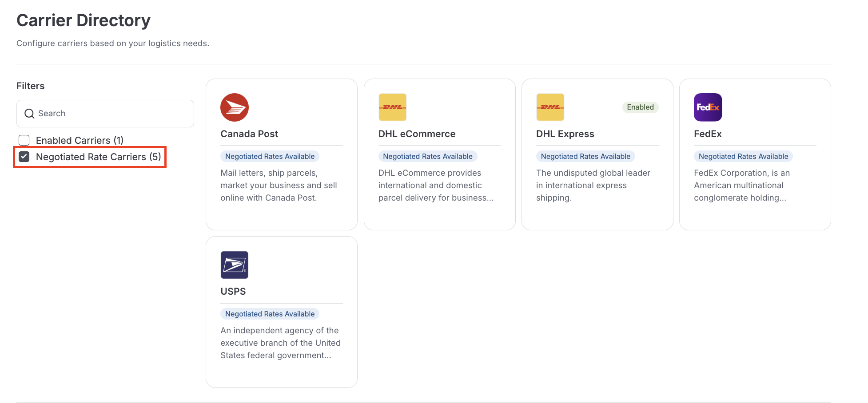Viewport: 868px width, 403px height.
Task: Click Canada Post's Negotiated Rates Available tag
Action: tap(270, 156)
